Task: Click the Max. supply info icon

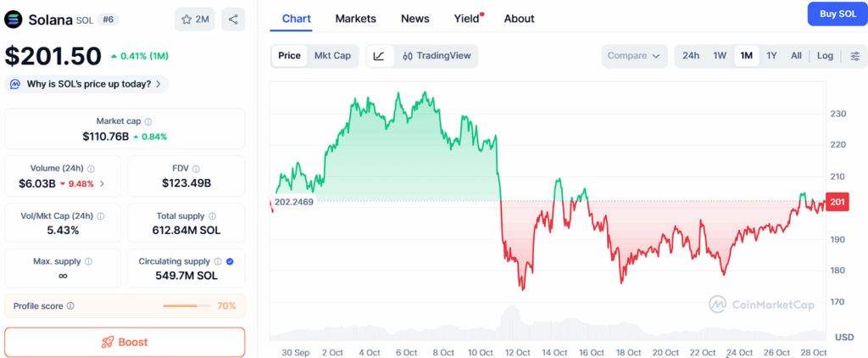Action: [88, 261]
